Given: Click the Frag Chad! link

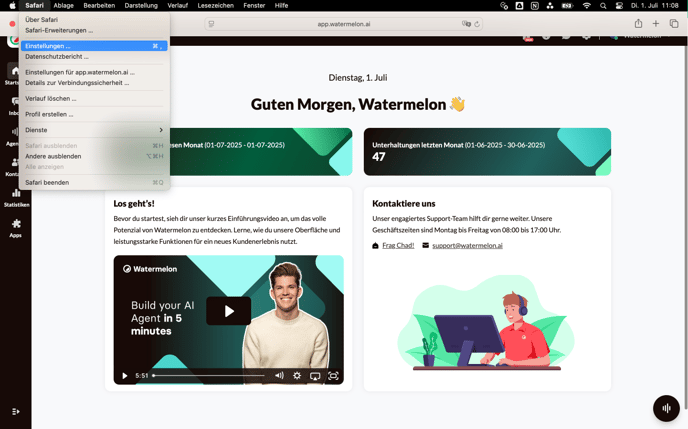Looking at the screenshot, I should coord(398,245).
